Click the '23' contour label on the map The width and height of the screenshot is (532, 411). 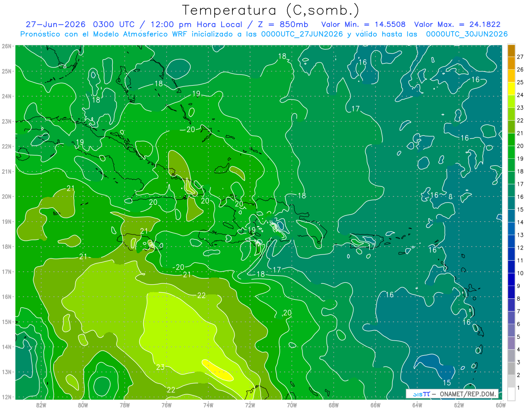[160, 367]
